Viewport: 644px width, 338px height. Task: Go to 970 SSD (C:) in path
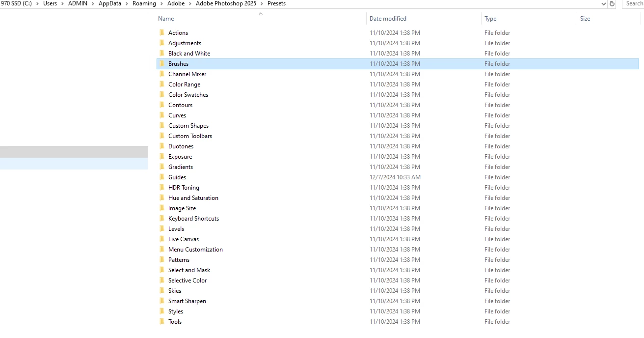tap(16, 3)
